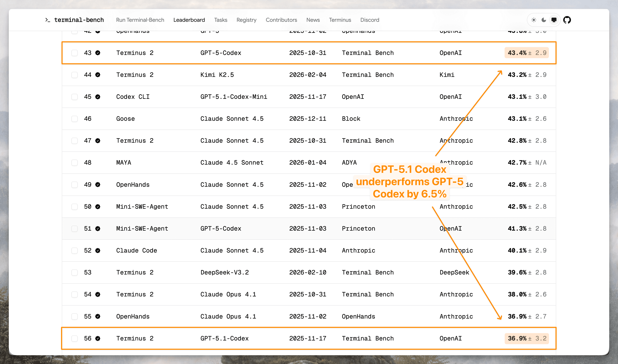The height and width of the screenshot is (364, 618).
Task: Click the verified badge next to Claude Code
Action: tap(98, 250)
